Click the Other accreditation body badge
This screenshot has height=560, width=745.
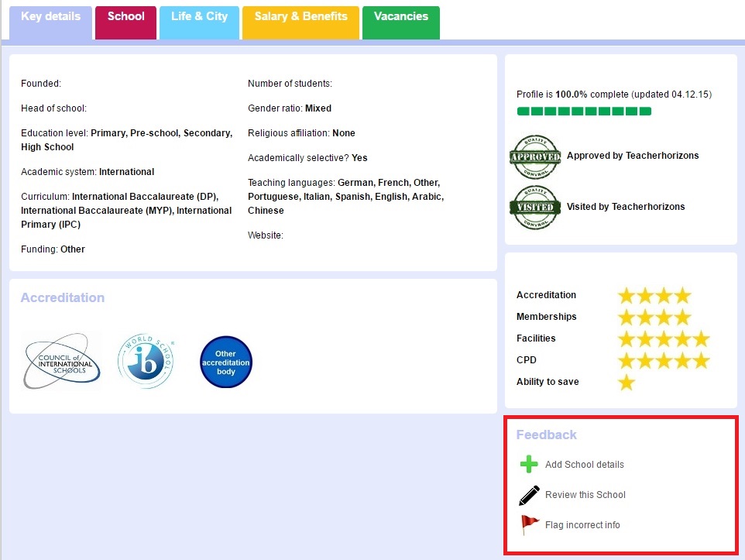click(226, 362)
